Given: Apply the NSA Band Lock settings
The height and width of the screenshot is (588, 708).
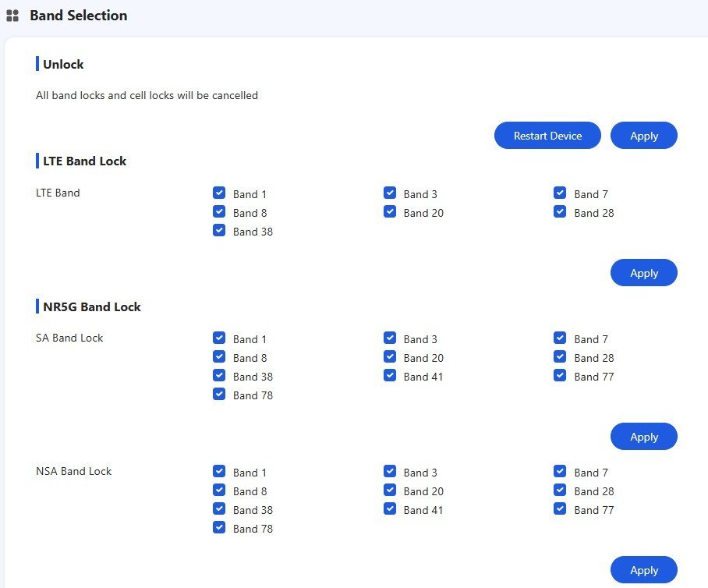Looking at the screenshot, I should coord(643,570).
